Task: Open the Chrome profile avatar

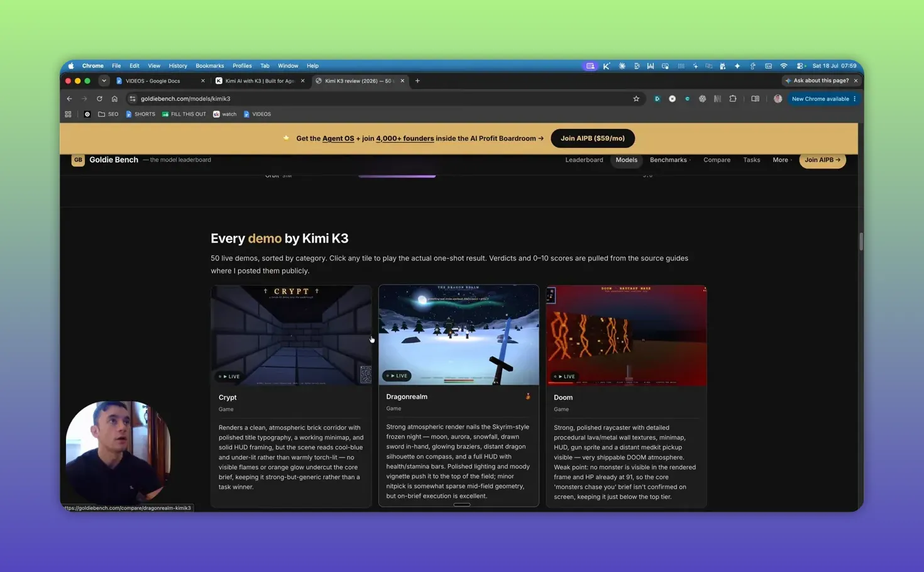Action: [x=778, y=99]
